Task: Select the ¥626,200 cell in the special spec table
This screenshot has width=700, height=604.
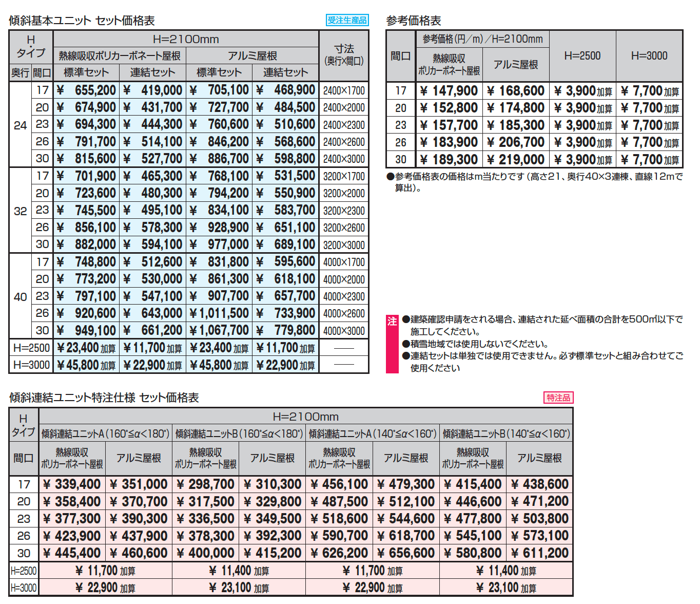Action: coord(339,553)
